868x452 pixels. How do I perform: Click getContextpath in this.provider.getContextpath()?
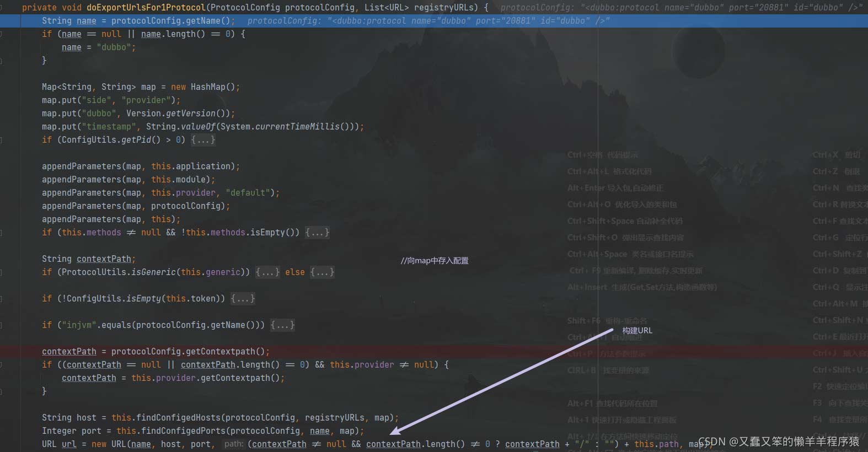coord(235,378)
